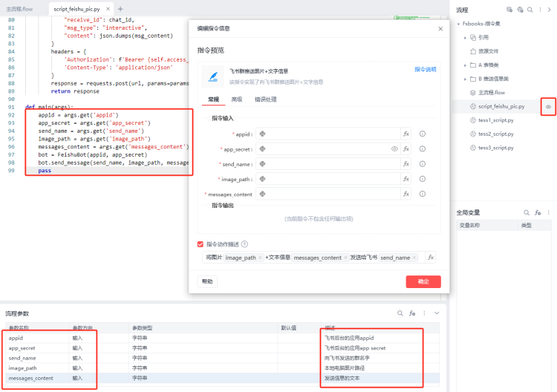Show info for the messages_content parameter
The image size is (557, 392).
(x=423, y=194)
